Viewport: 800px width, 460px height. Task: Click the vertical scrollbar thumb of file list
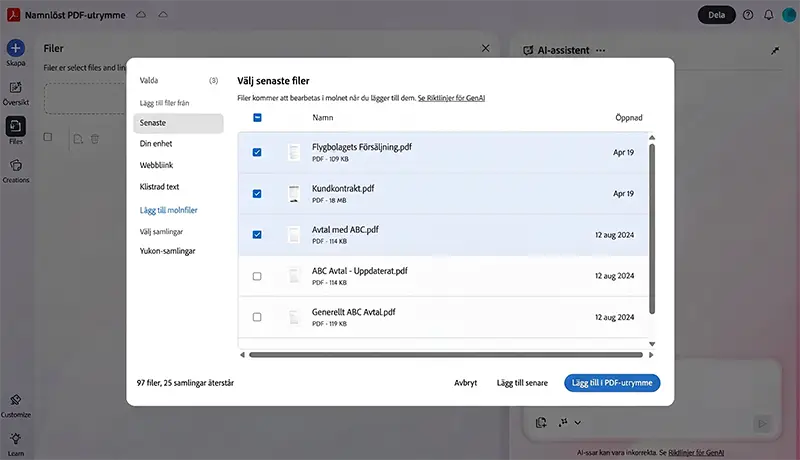coord(652,229)
